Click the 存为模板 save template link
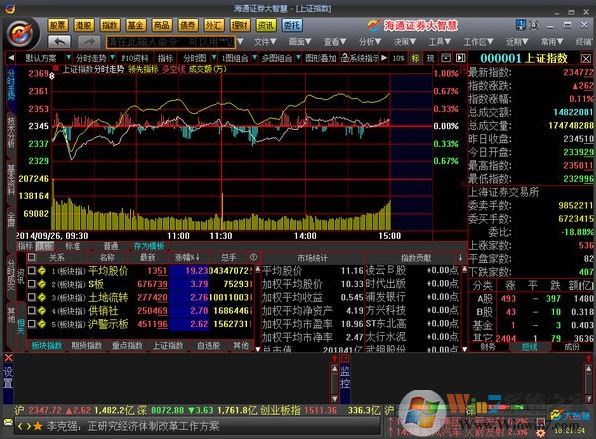The image size is (596, 439). 149,246
